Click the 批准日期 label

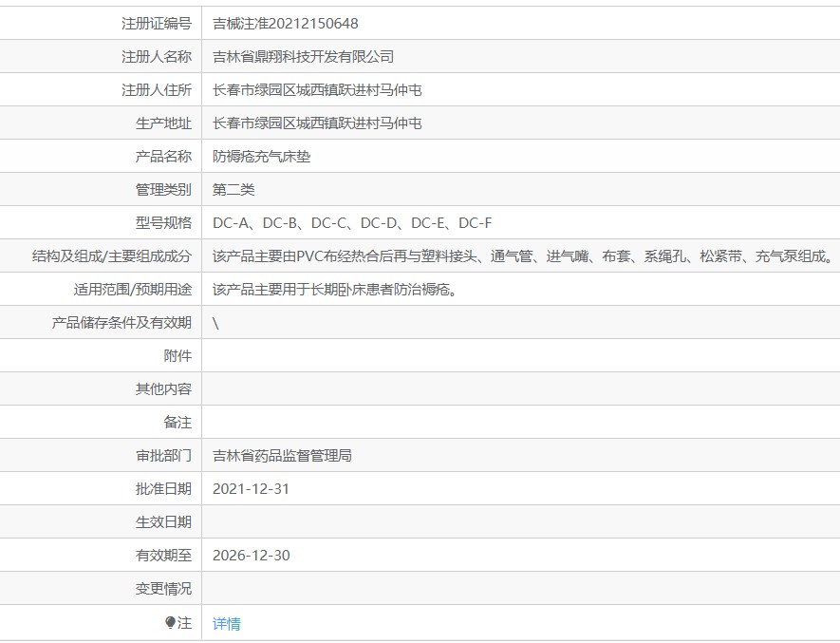[x=163, y=489]
